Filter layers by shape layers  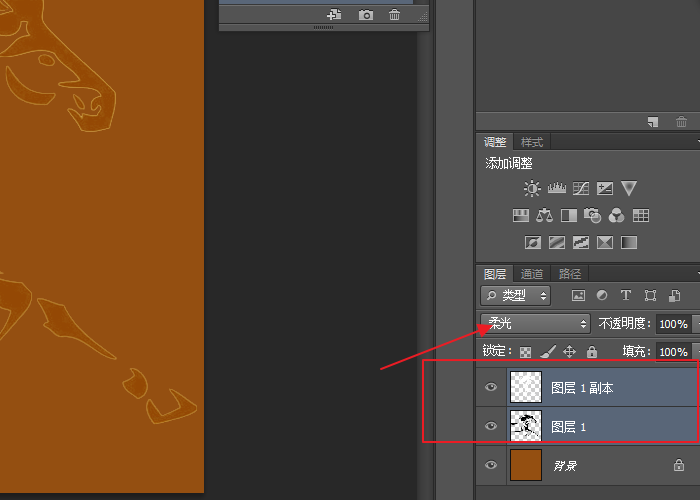650,295
